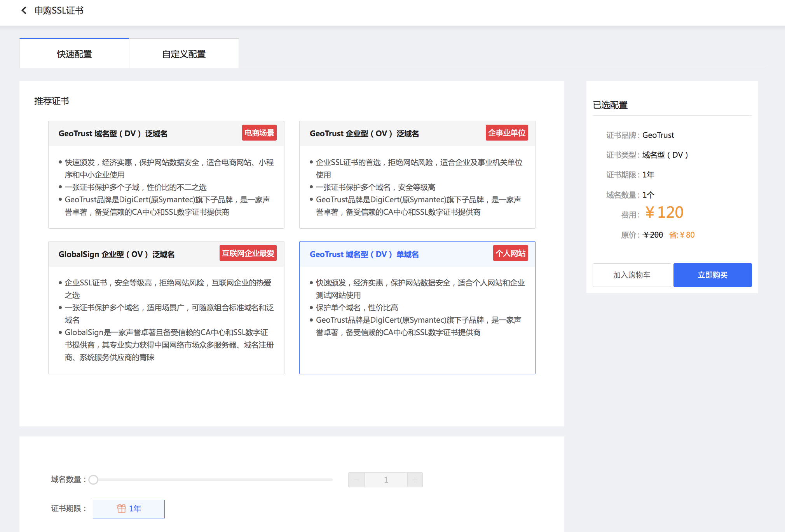
Task: Decrease domain count with minus button
Action: click(x=356, y=480)
